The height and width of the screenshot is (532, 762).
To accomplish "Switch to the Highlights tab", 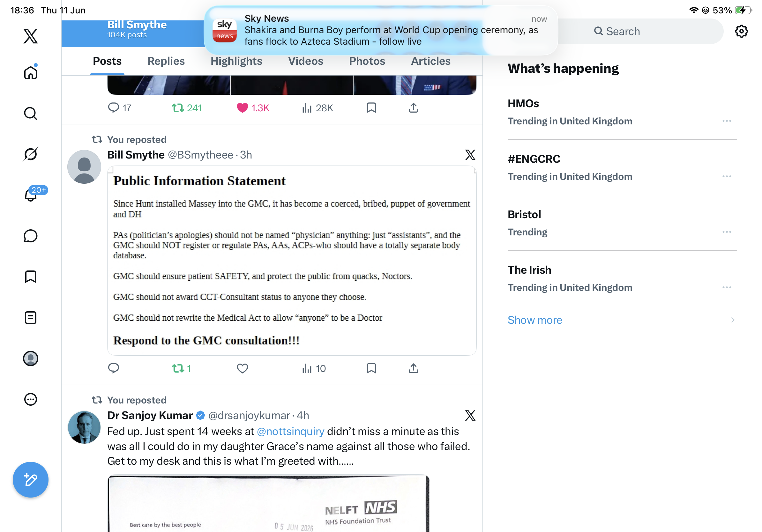I will tap(236, 61).
